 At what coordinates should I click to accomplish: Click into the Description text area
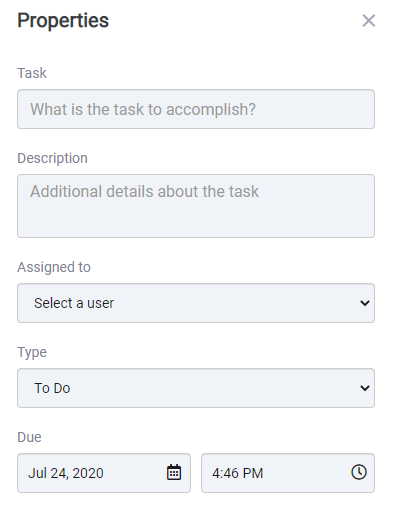pos(196,206)
